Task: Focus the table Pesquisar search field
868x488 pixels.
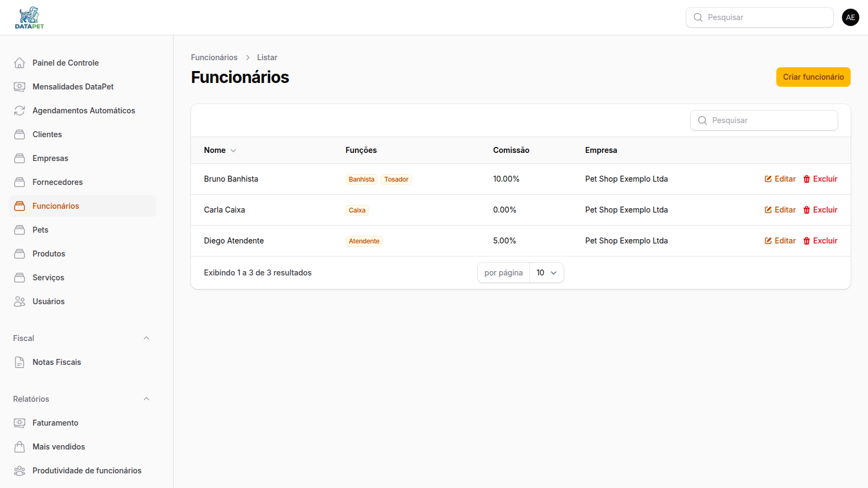Action: [764, 120]
